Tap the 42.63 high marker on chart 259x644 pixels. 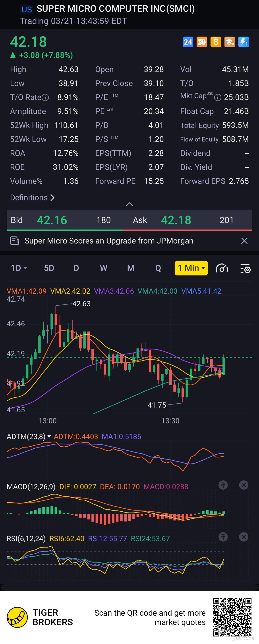click(81, 304)
